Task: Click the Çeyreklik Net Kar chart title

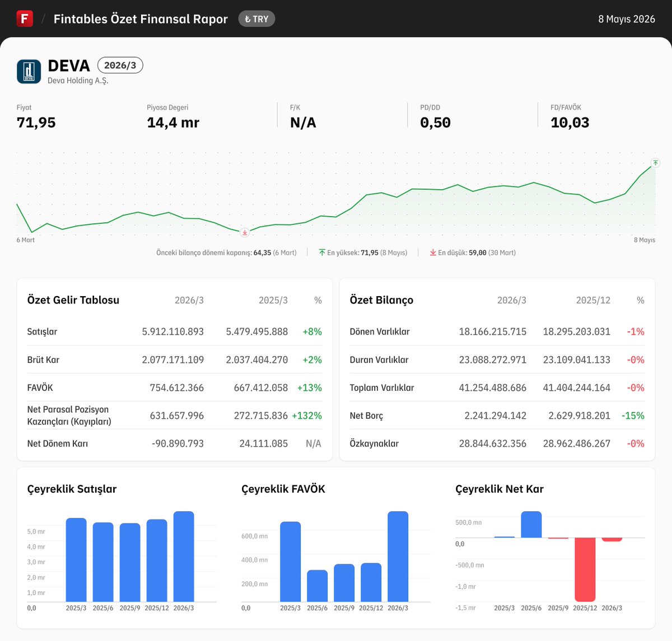Action: [x=500, y=489]
